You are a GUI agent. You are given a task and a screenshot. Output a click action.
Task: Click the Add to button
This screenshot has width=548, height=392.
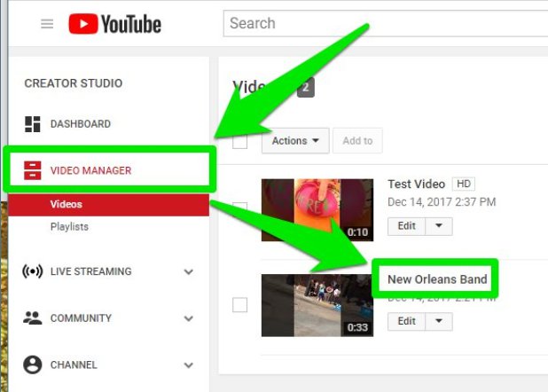[x=357, y=141]
